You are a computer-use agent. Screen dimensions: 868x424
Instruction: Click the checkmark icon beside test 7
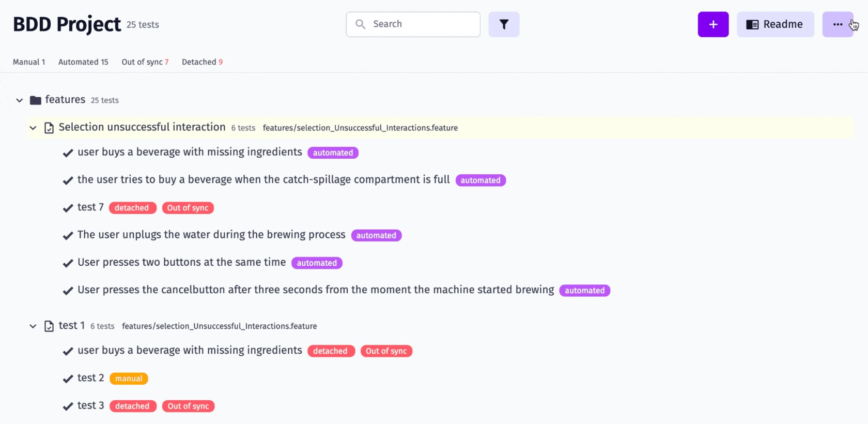(68, 208)
